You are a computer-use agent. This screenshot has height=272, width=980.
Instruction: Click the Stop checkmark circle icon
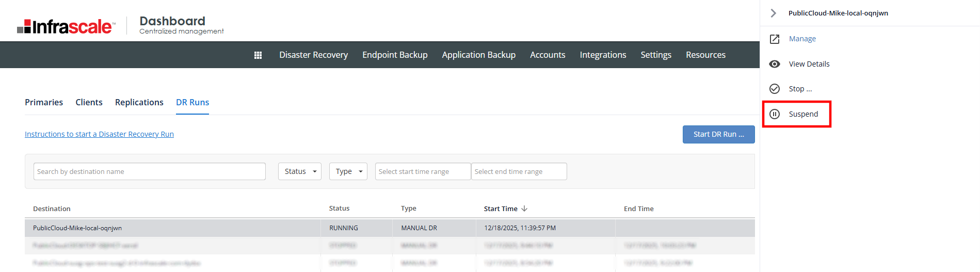click(775, 89)
